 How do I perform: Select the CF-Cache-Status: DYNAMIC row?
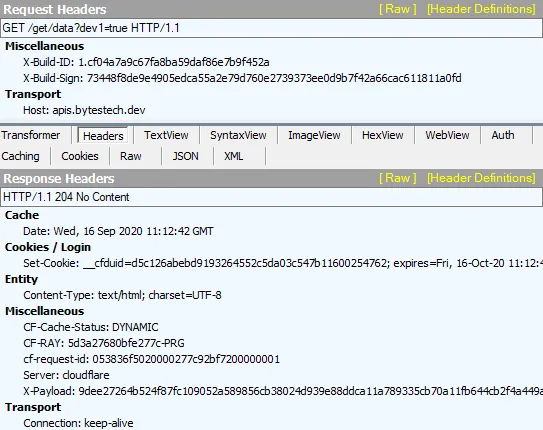[91, 327]
